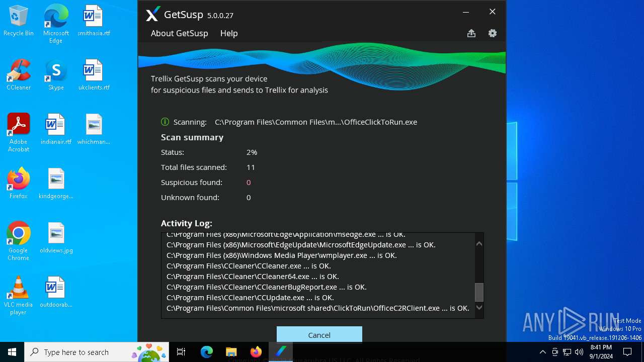
Task: Open the Help menu
Action: 229,33
